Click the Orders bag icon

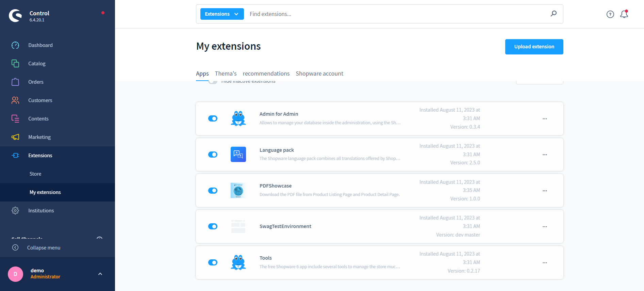[15, 82]
